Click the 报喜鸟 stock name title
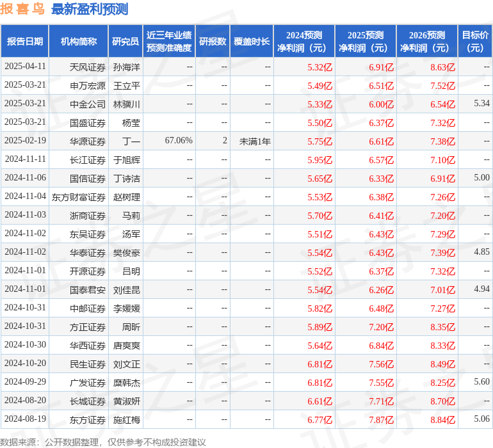The width and height of the screenshot is (493, 448). (x=22, y=9)
